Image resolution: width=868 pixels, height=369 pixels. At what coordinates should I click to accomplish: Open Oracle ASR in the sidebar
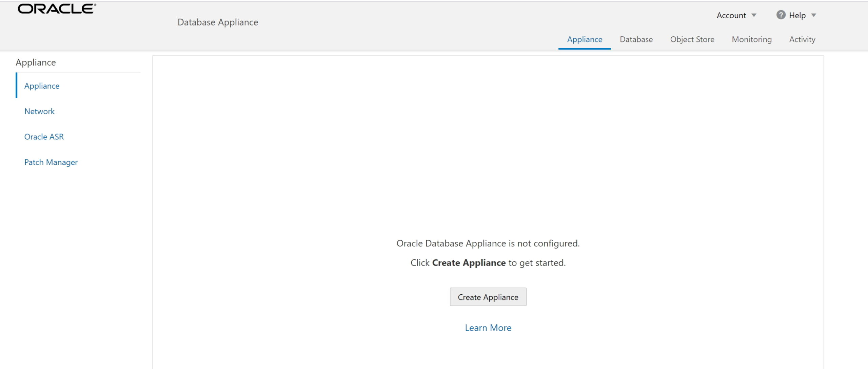[x=44, y=137]
